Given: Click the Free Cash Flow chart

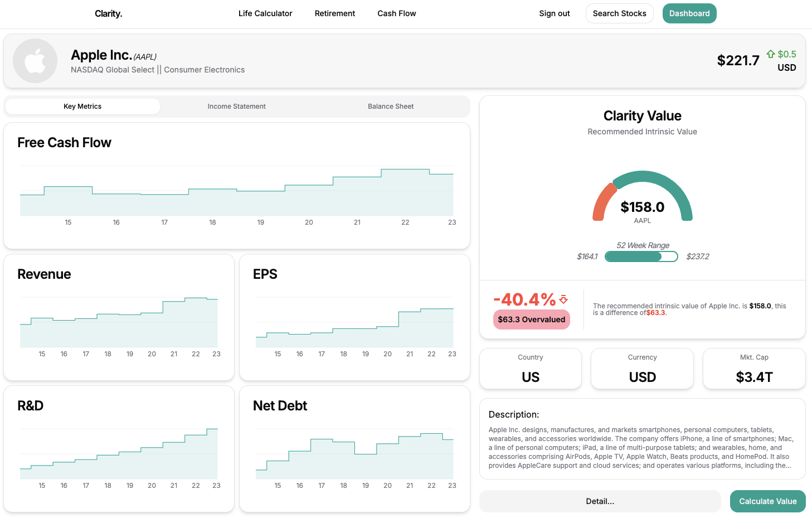Looking at the screenshot, I should coord(236,192).
